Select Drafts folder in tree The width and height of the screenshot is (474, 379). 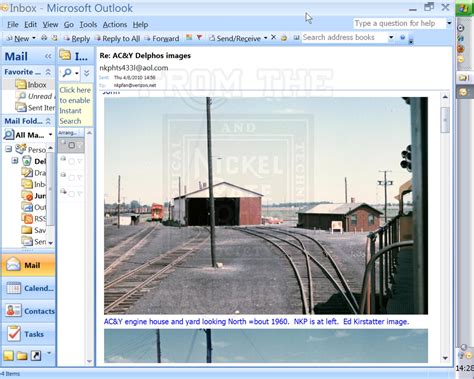pyautogui.click(x=34, y=173)
